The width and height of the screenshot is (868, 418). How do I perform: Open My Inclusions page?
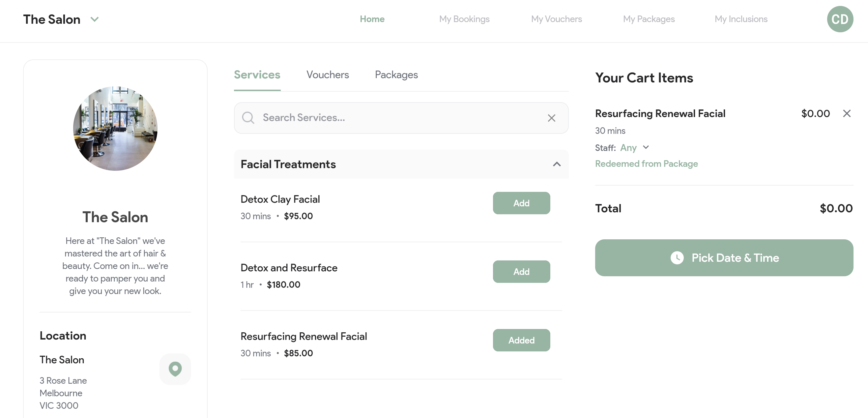click(x=741, y=19)
